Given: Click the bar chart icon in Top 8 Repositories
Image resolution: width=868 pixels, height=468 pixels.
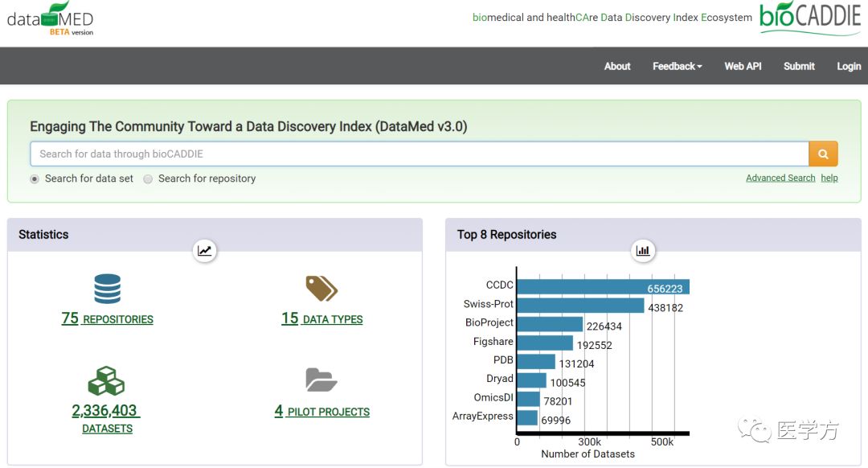Looking at the screenshot, I should (x=643, y=251).
